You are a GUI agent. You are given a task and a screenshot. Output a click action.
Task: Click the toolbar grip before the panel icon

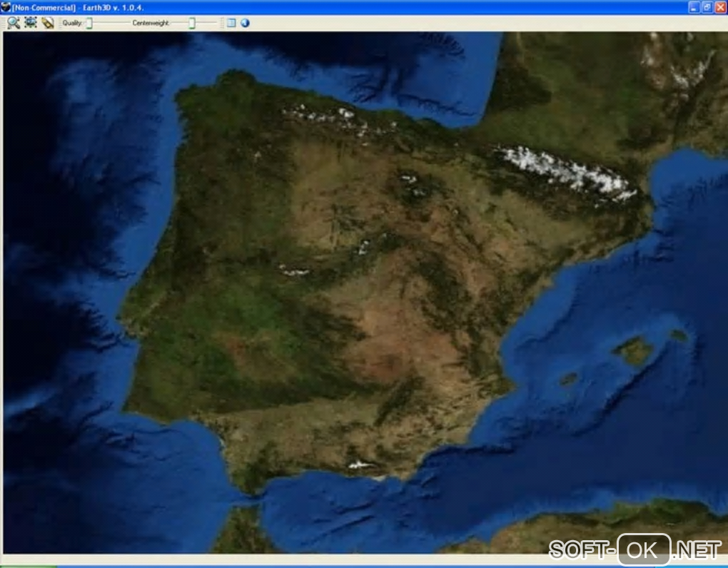pyautogui.click(x=222, y=23)
